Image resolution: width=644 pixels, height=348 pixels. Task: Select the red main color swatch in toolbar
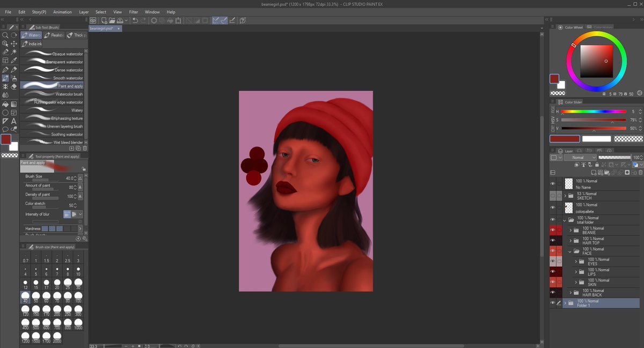coord(6,139)
